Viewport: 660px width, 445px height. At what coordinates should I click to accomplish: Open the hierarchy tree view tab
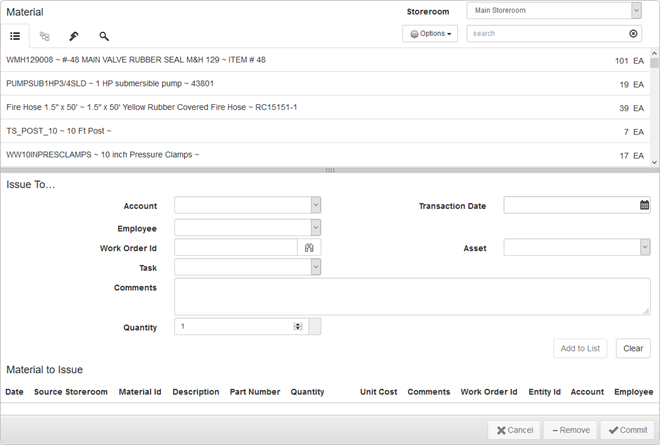click(x=45, y=36)
